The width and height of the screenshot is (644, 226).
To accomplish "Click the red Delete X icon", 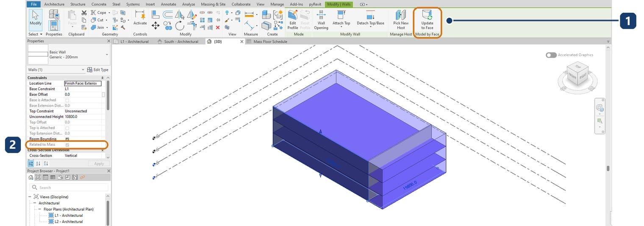I will tap(218, 27).
